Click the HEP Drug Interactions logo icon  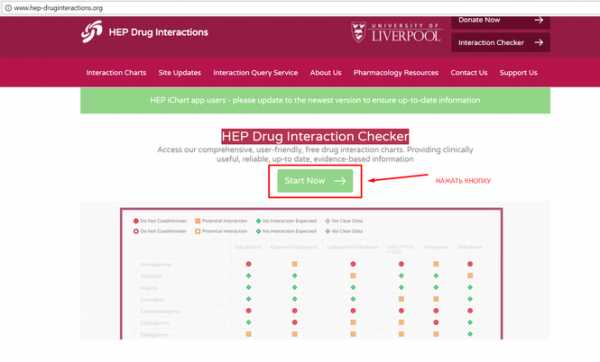[x=92, y=32]
